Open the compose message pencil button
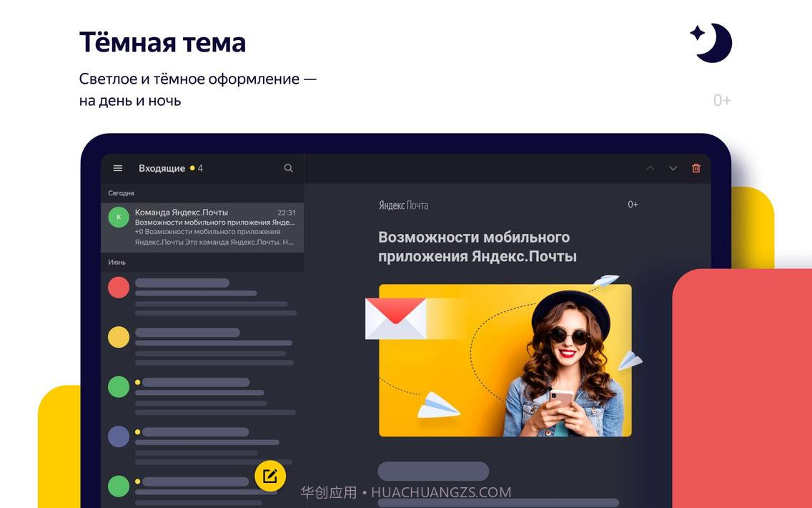Viewport: 812px width, 508px height. [269, 474]
